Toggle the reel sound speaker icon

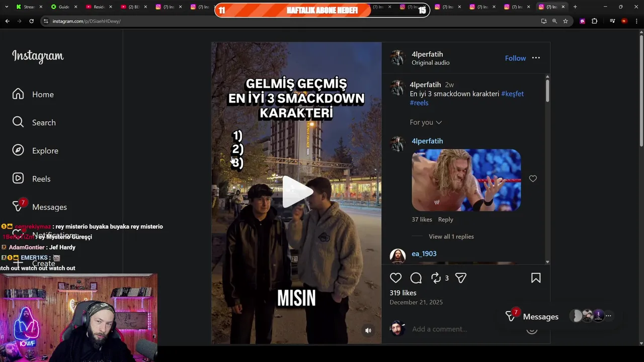coord(368,330)
